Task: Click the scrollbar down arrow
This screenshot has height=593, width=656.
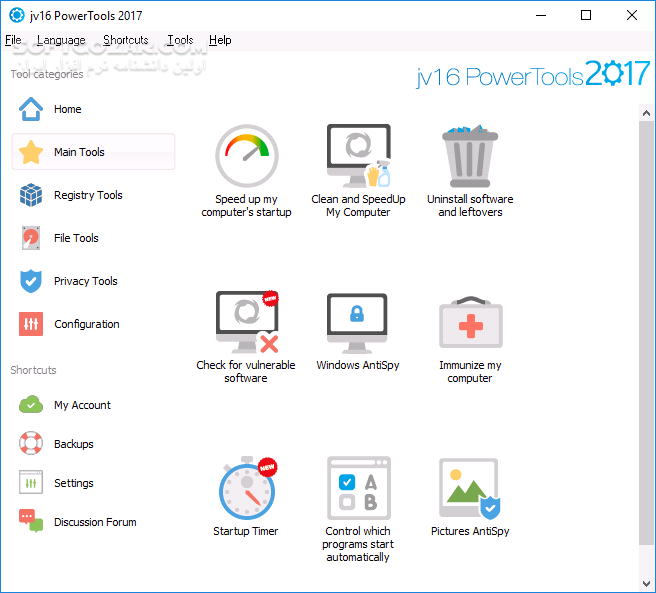Action: click(646, 583)
